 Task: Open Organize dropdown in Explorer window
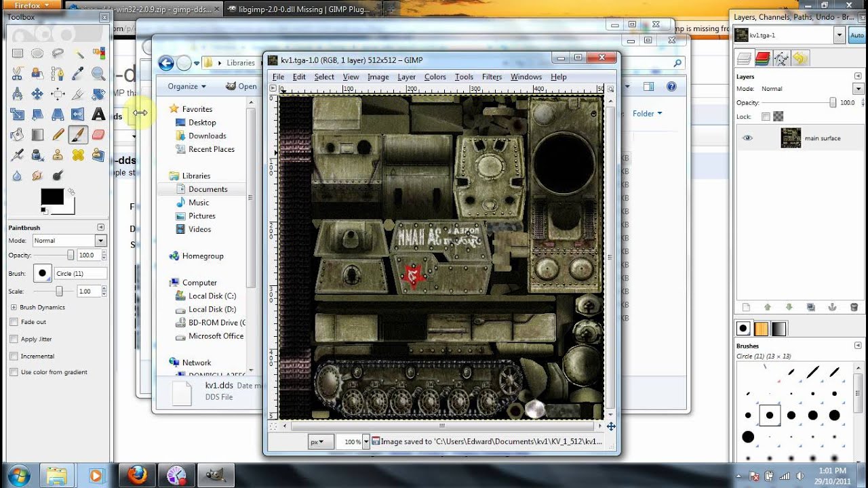pos(186,86)
